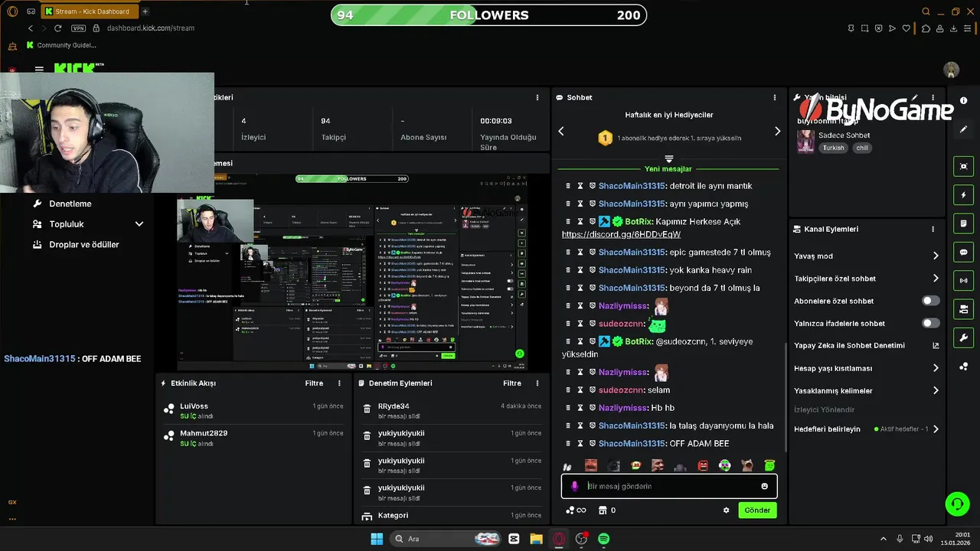
Task: Click the channel points icon below chat input
Action: point(575,510)
